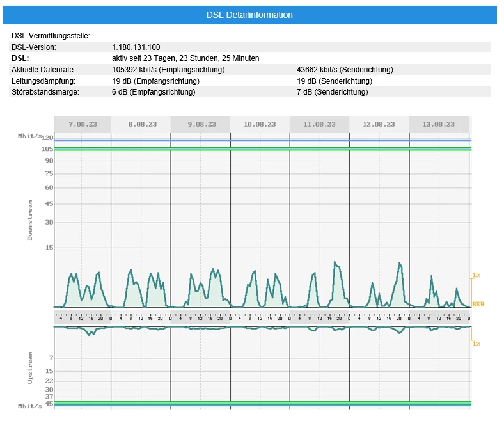Image resolution: width=504 pixels, height=421 pixels.
Task: Click the DSL-Version number 1.180.131.100
Action: 136,47
